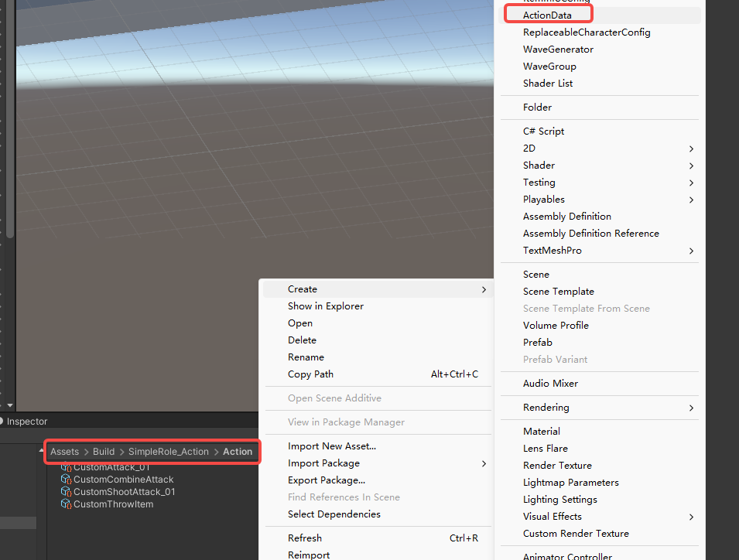
Task: Choose Material from the Create list
Action: coord(541,432)
